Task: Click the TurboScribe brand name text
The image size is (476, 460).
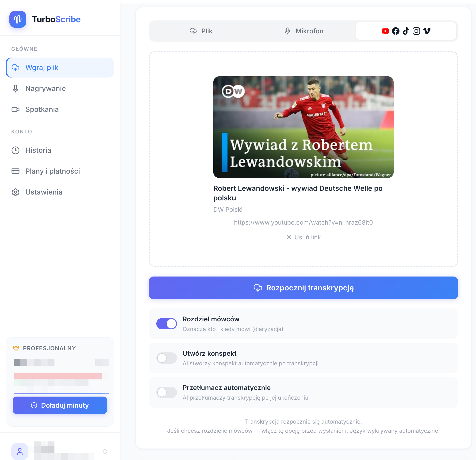Action: point(56,19)
